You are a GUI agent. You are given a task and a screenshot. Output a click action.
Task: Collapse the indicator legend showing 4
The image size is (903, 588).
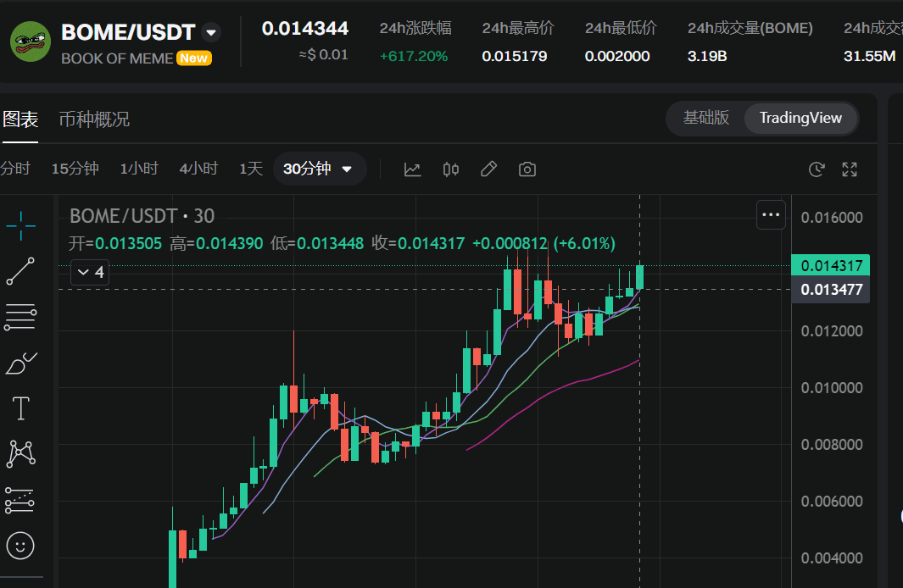(90, 272)
